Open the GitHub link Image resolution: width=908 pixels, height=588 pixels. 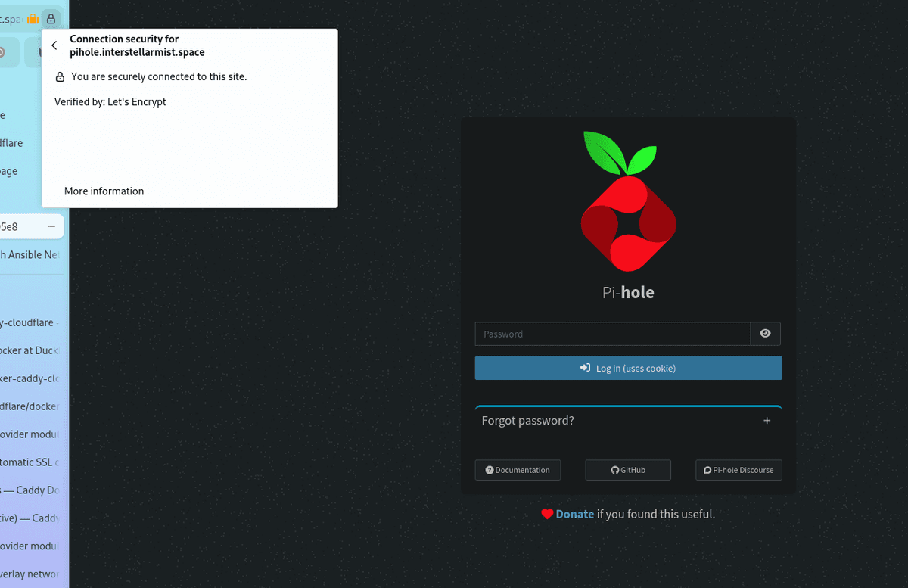tap(628, 470)
